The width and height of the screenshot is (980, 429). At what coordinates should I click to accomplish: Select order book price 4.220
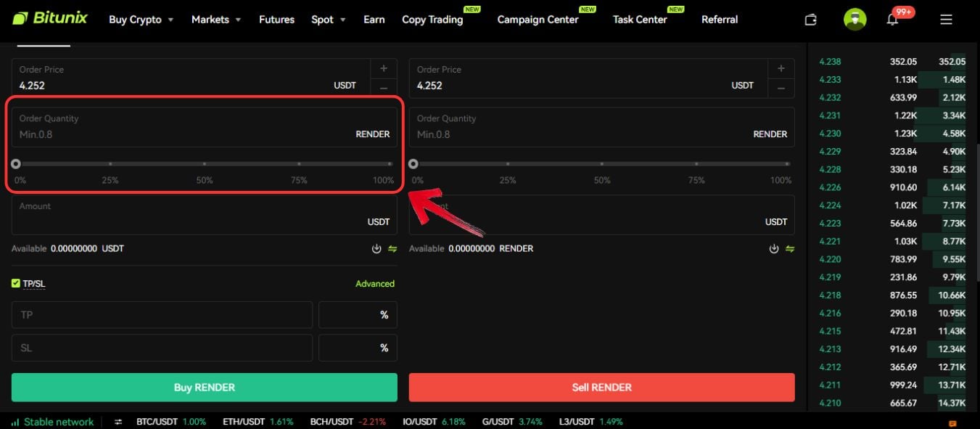point(830,259)
